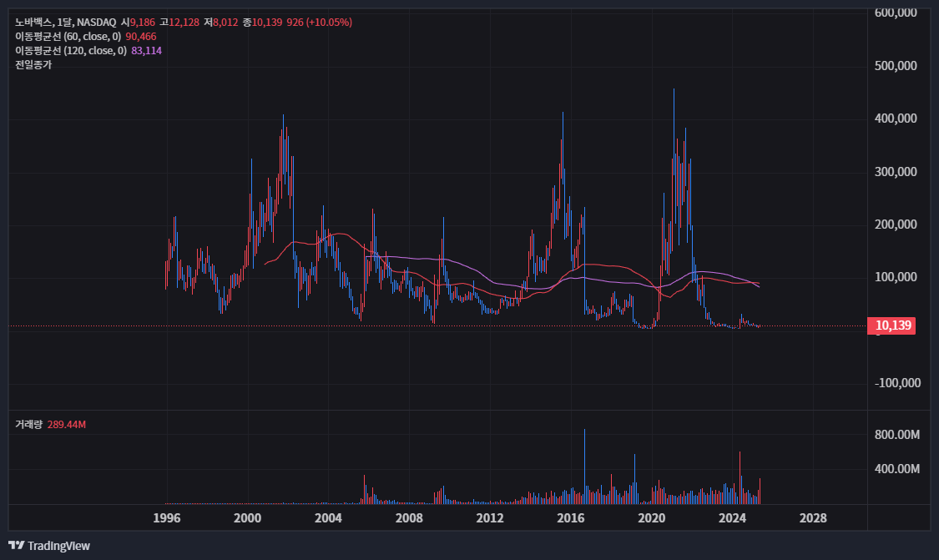Click the 2004 label on time axis
939x560 pixels.
click(x=328, y=518)
